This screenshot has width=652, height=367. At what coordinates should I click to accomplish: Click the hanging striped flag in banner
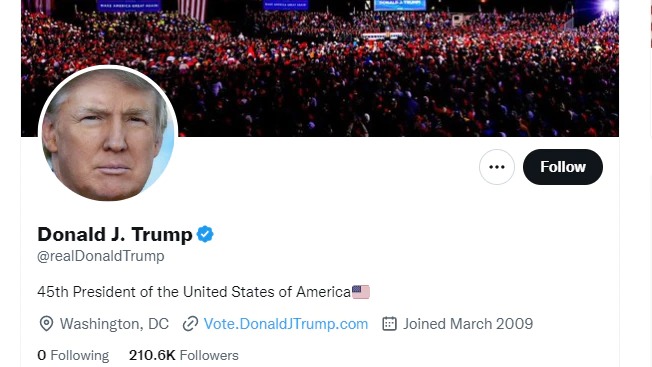pos(192,10)
